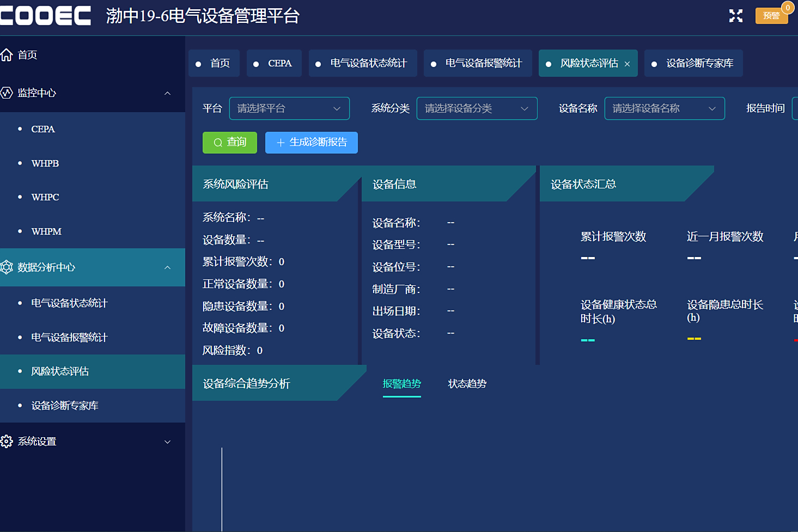Screen dimensions: 798x532
Task: Open the 设备诊断专家库 tab
Action: (x=693, y=63)
